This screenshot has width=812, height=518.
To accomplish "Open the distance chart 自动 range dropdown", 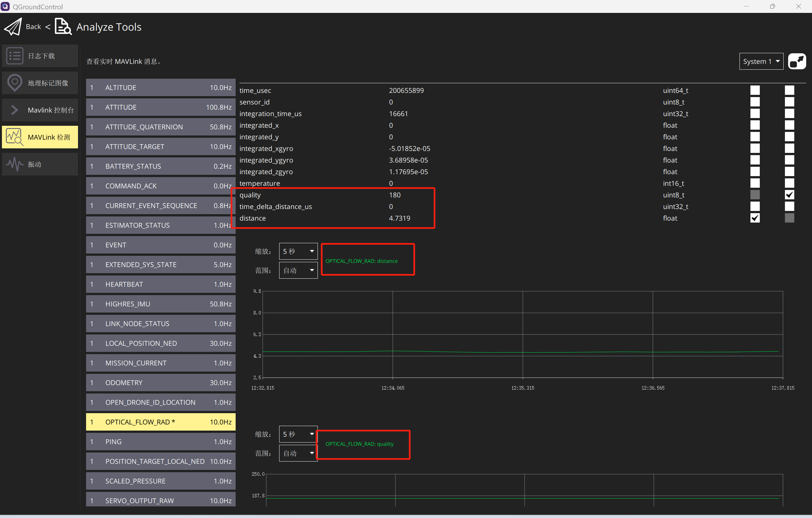I will pyautogui.click(x=298, y=270).
